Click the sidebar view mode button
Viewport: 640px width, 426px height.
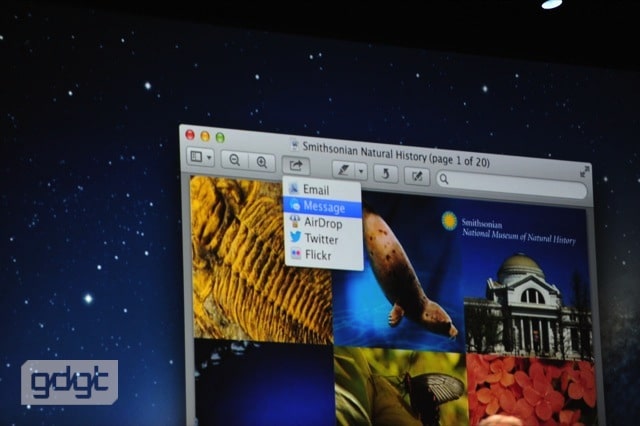tap(196, 156)
